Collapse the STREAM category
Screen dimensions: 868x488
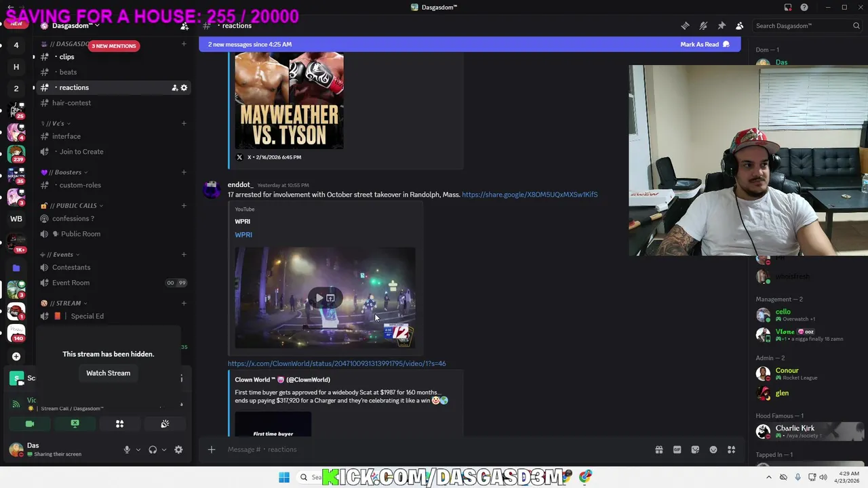64,303
